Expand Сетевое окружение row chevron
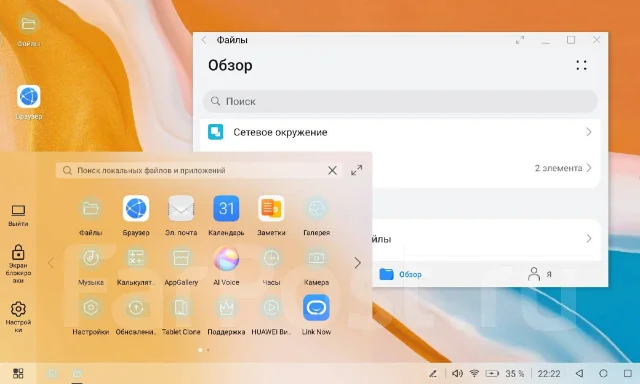 [x=589, y=132]
